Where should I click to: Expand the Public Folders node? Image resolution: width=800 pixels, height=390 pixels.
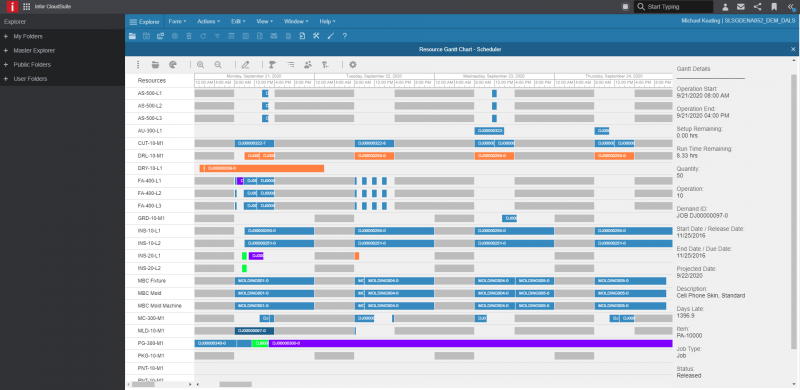6,65
